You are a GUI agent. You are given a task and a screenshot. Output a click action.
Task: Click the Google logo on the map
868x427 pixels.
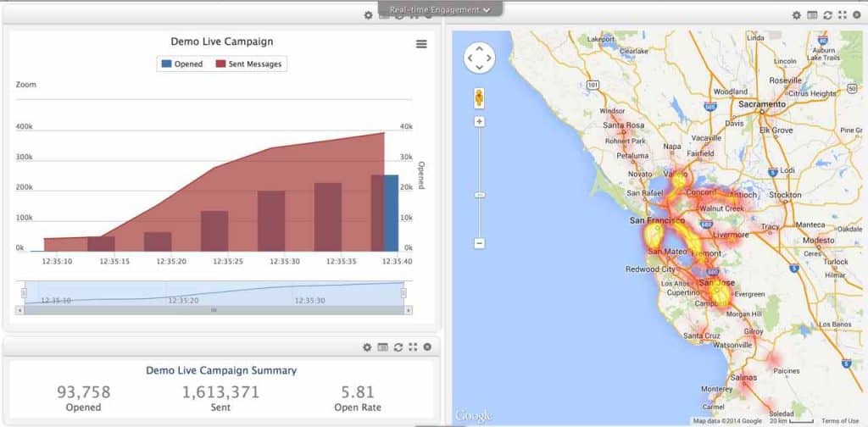[x=473, y=415]
